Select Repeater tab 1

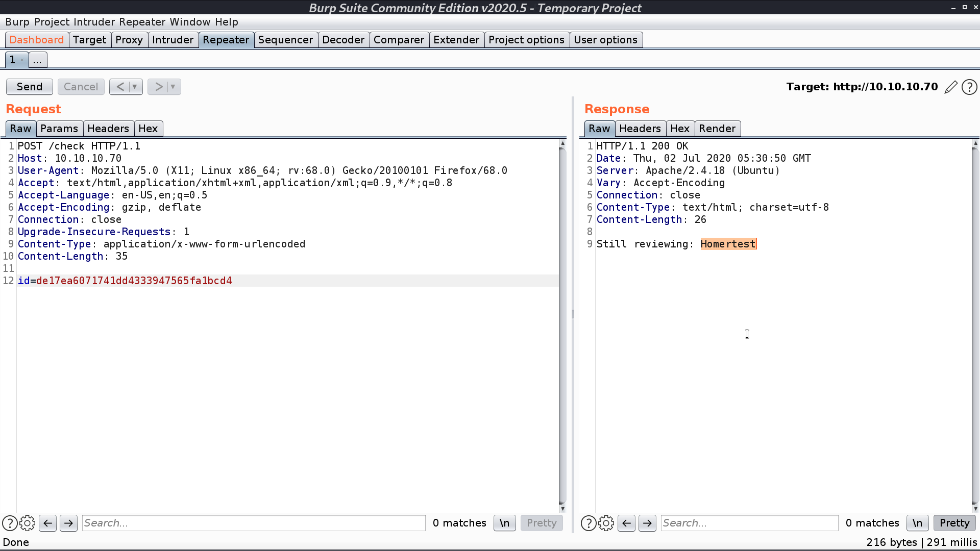point(12,60)
